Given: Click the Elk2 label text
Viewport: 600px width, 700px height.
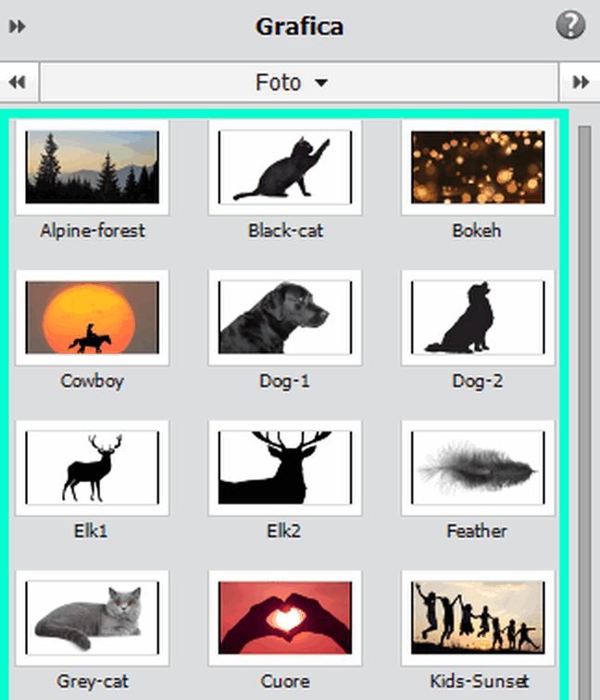Looking at the screenshot, I should [284, 531].
